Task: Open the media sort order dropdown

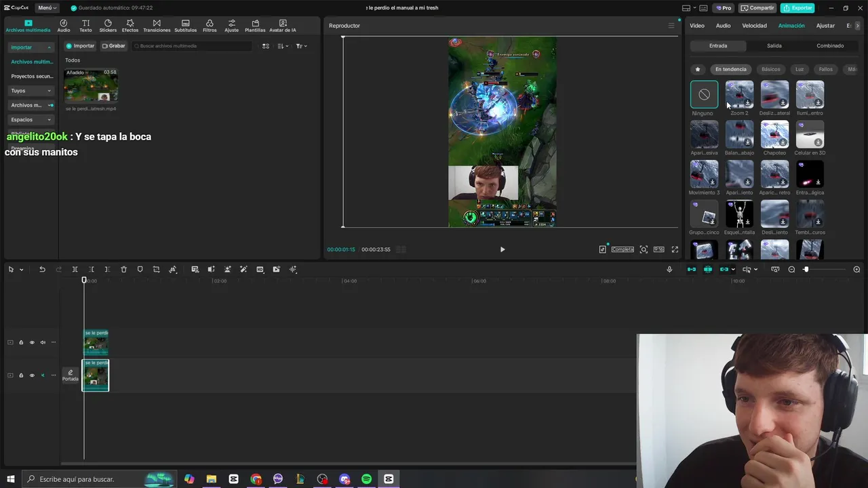Action: click(x=283, y=46)
